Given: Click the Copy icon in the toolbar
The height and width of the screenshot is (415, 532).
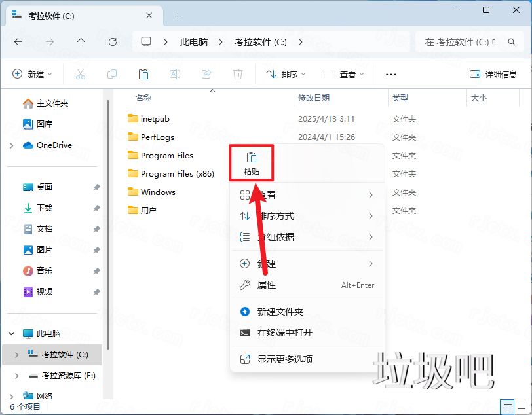Looking at the screenshot, I should (x=112, y=74).
